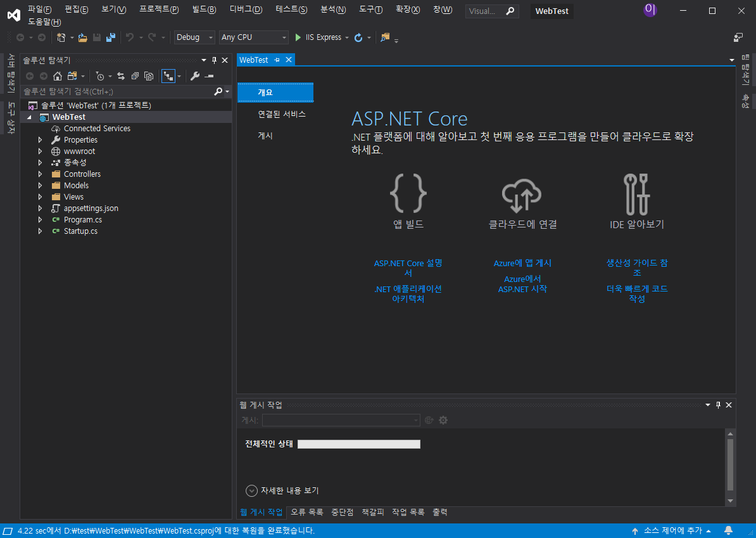Click Find in Files toolbar icon
The height and width of the screenshot is (538, 756).
[385, 37]
